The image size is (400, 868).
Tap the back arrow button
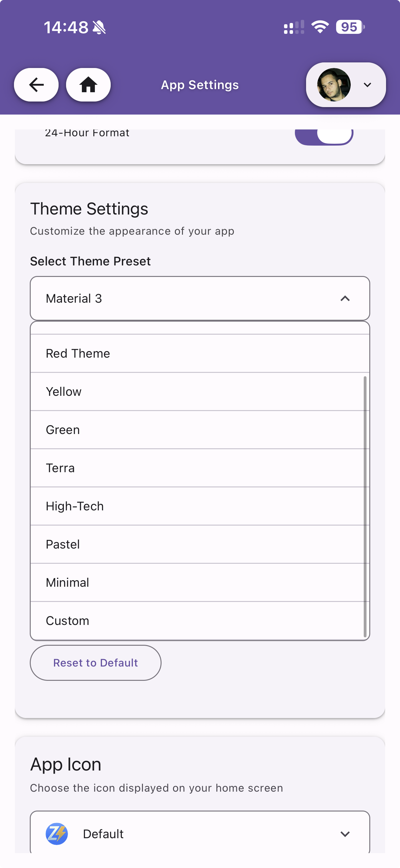pyautogui.click(x=36, y=84)
